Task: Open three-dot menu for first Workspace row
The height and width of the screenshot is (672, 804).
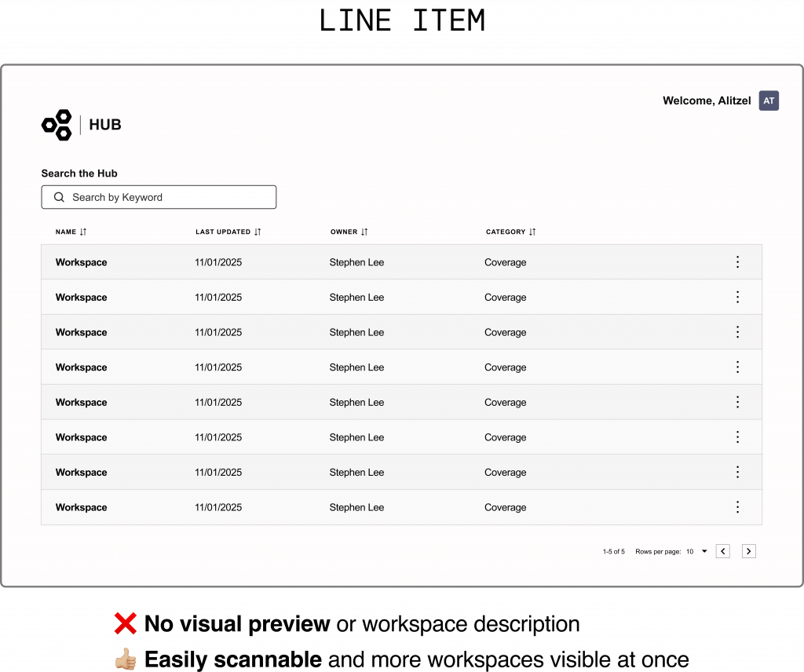Action: pyautogui.click(x=737, y=262)
